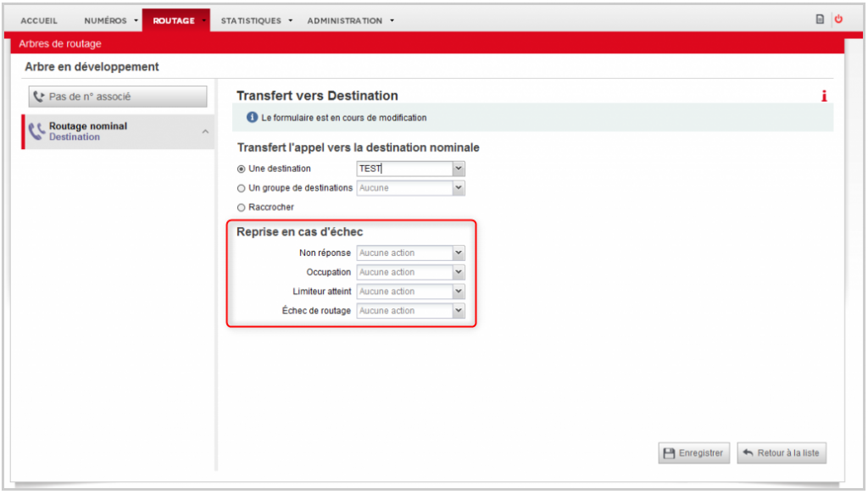Open the 'Échec de routage' dropdown
Viewport: 868px width, 494px height.
pyautogui.click(x=410, y=311)
